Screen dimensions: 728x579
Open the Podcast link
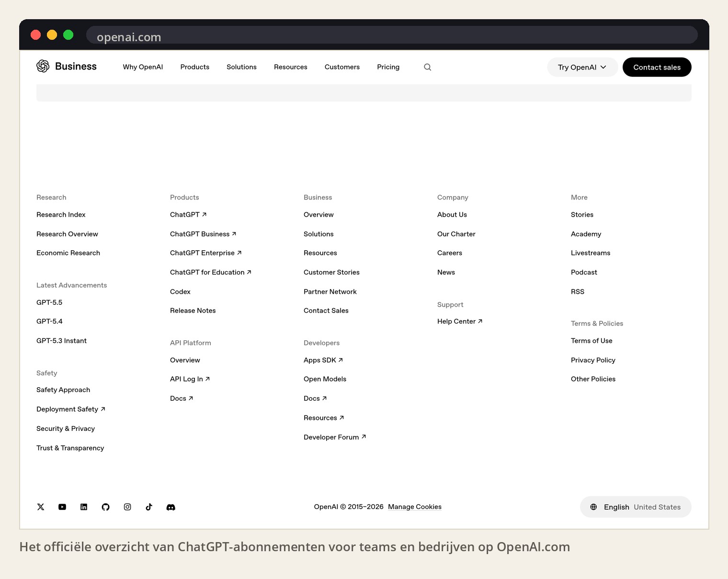point(584,272)
